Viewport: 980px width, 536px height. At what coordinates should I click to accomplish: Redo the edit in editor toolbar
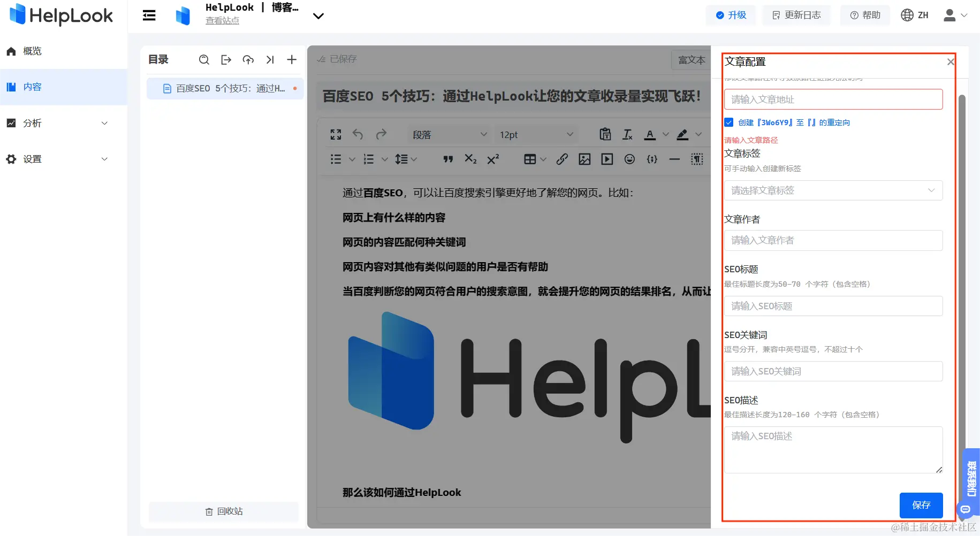(x=381, y=134)
